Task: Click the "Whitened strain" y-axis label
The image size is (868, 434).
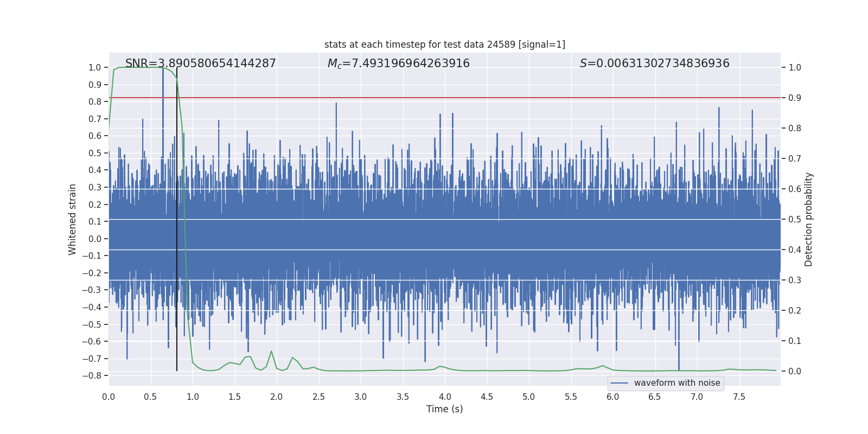Action: coord(72,219)
